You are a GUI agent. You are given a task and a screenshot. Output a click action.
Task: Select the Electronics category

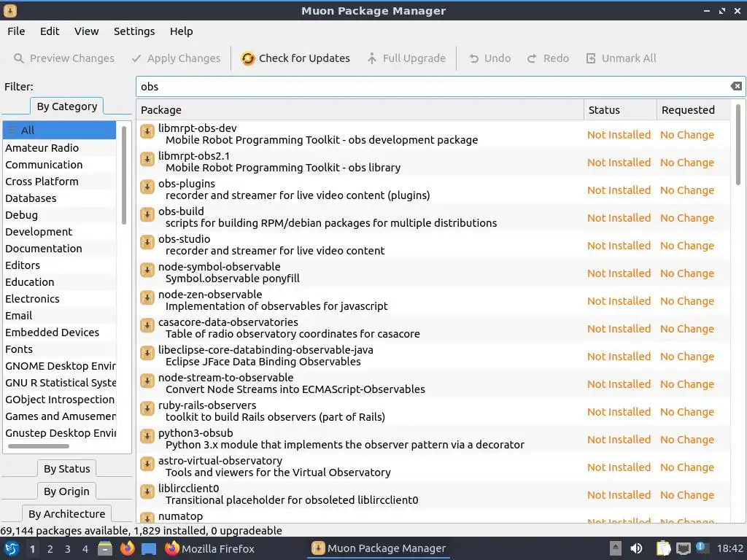pos(60,298)
